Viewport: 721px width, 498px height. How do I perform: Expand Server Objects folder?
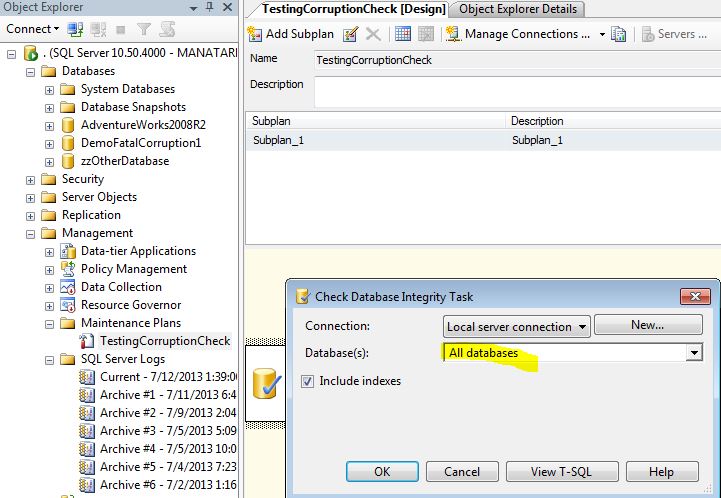point(30,198)
